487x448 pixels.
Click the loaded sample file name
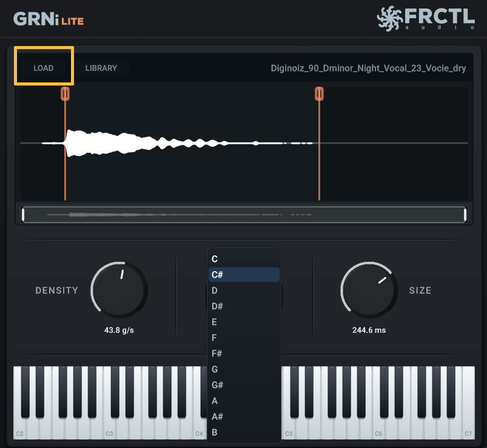368,69
